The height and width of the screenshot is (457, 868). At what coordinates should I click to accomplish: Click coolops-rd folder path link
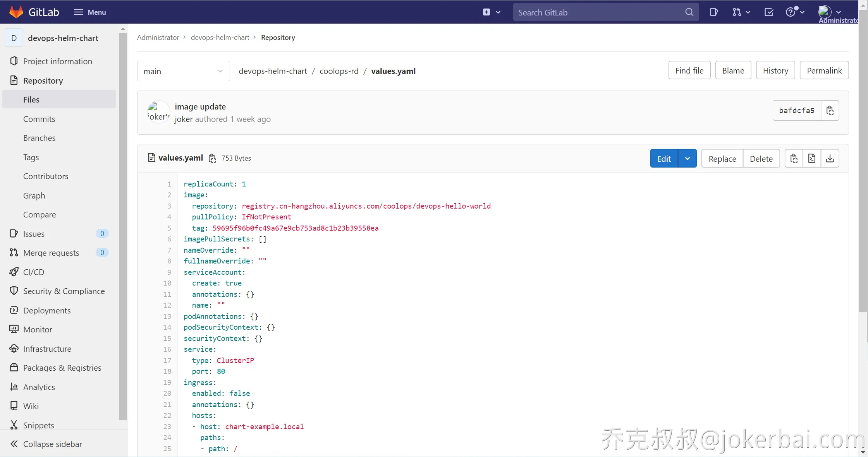tap(339, 71)
